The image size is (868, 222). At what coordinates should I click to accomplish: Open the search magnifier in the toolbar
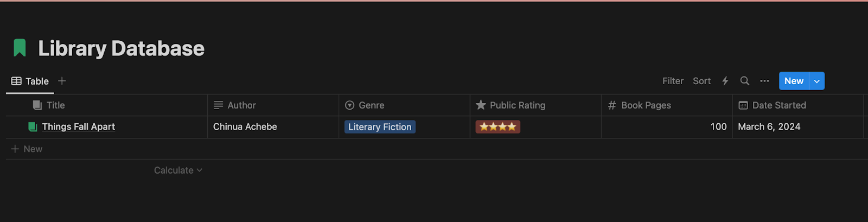[745, 81]
